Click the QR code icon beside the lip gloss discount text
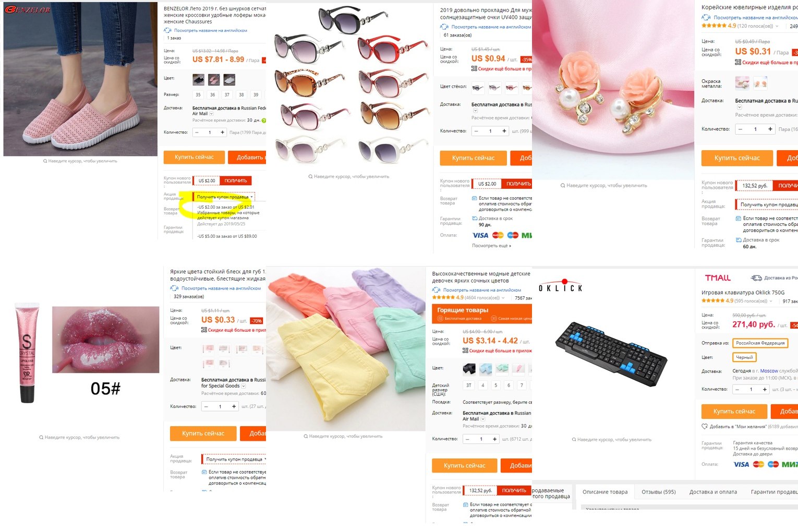 click(x=204, y=330)
